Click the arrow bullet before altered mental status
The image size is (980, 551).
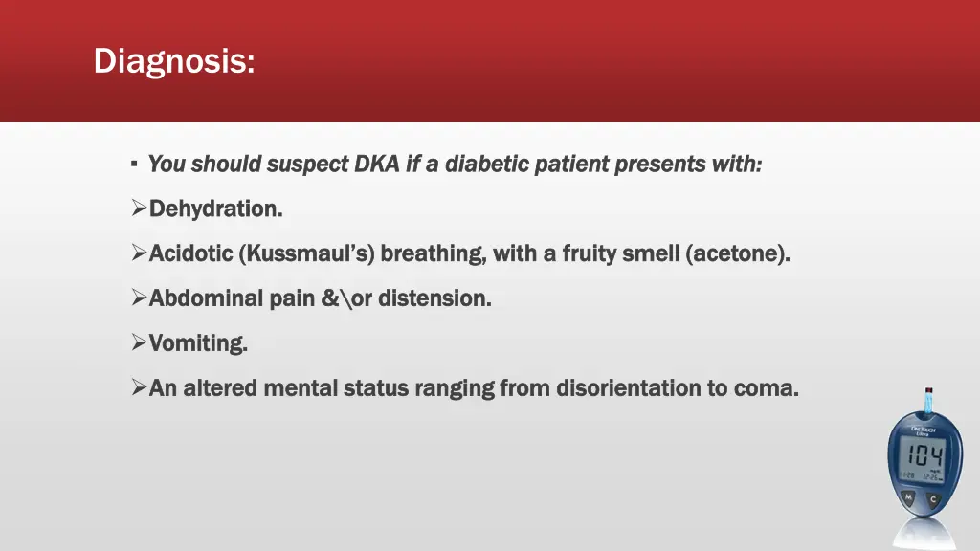[138, 388]
